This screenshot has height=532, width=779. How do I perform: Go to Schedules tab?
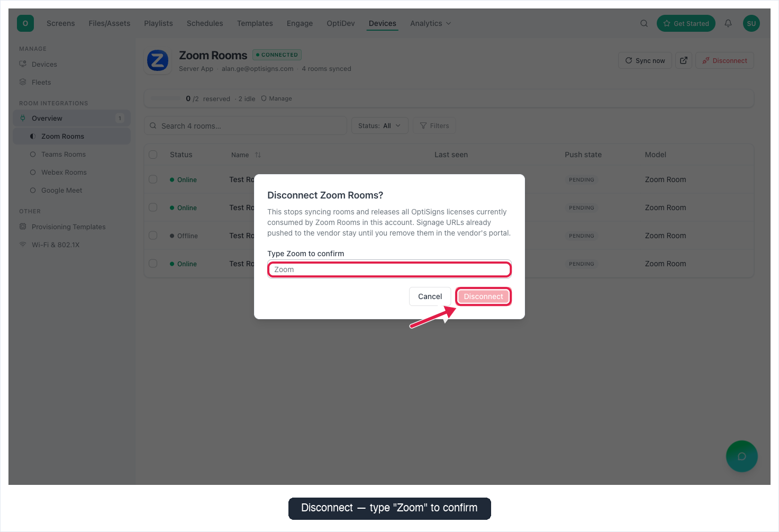205,23
